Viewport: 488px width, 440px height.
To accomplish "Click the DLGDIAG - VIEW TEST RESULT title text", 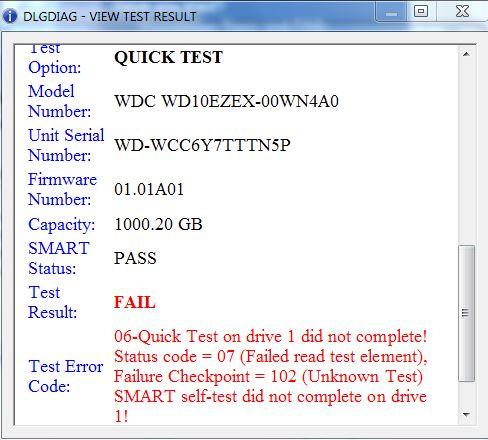I will pyautogui.click(x=110, y=17).
